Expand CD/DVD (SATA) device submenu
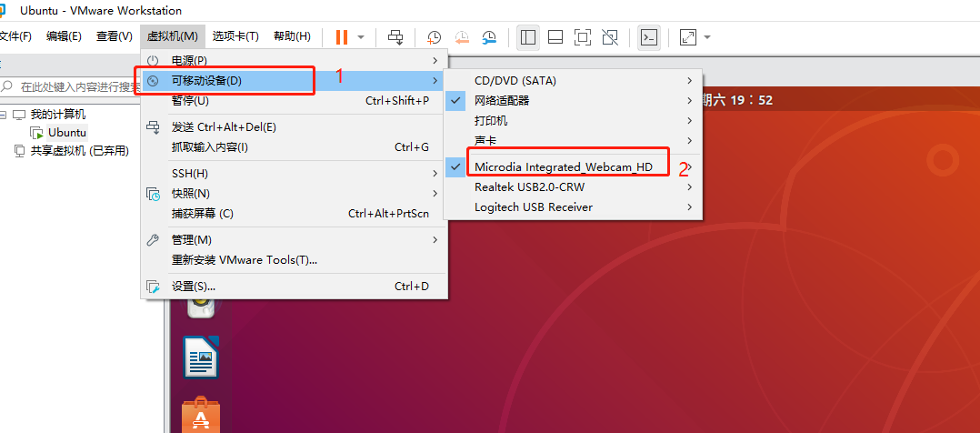 click(x=573, y=81)
